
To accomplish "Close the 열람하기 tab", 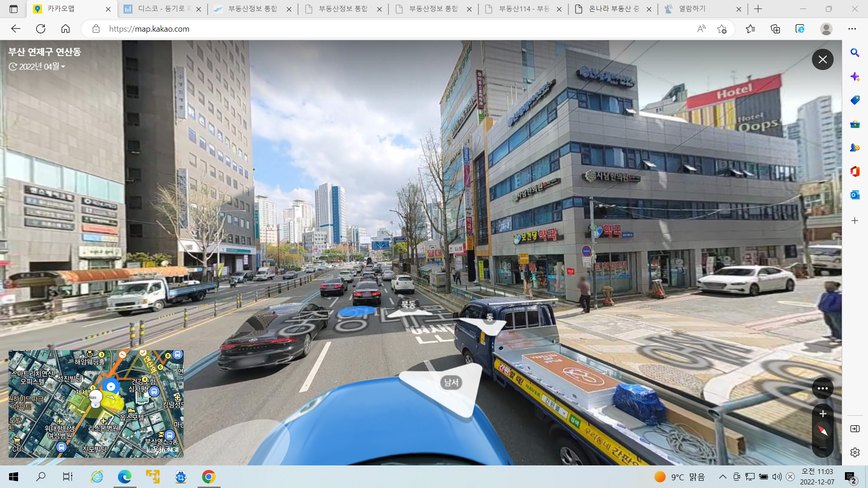I will (x=739, y=9).
